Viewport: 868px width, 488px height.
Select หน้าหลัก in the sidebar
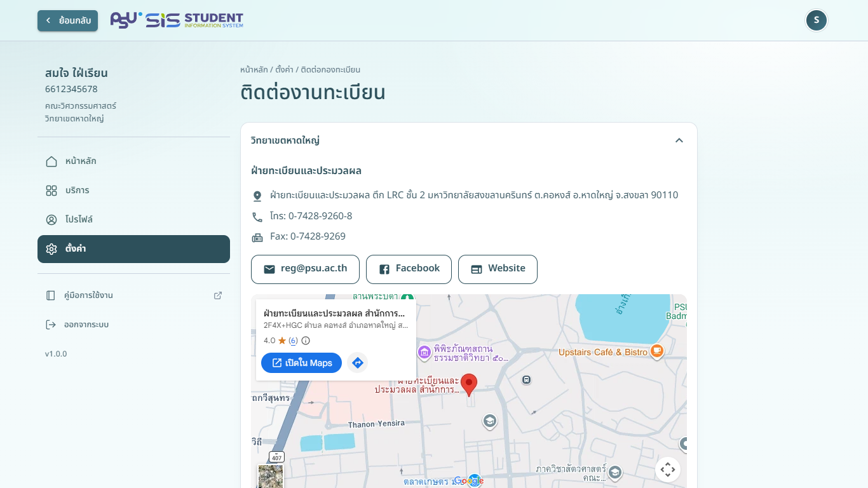pos(133,161)
